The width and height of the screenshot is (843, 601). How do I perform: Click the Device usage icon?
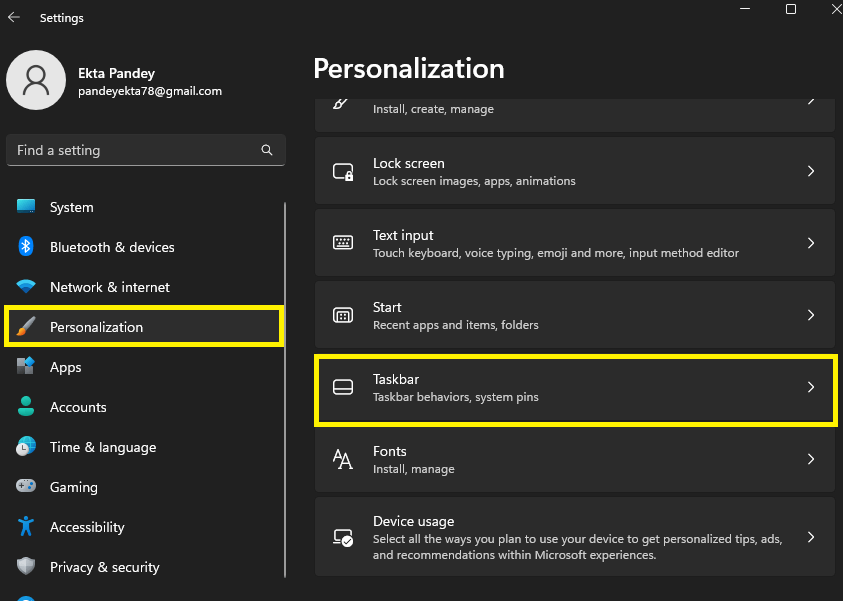[343, 537]
